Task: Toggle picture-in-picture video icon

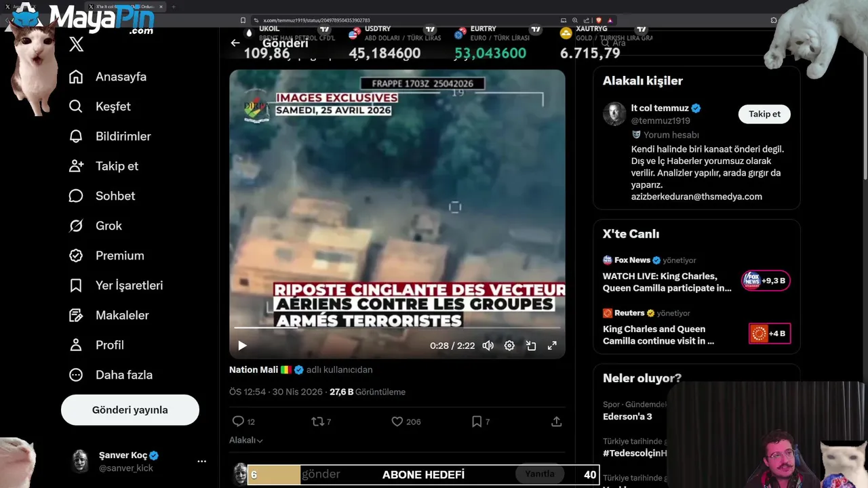Action: pyautogui.click(x=531, y=346)
